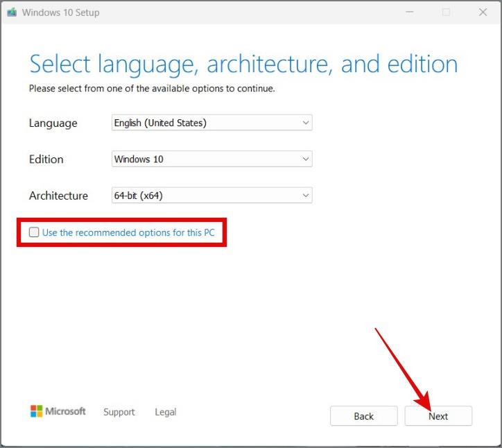This screenshot has height=448, width=502.
Task: Open the Language dropdown
Action: pyautogui.click(x=212, y=123)
